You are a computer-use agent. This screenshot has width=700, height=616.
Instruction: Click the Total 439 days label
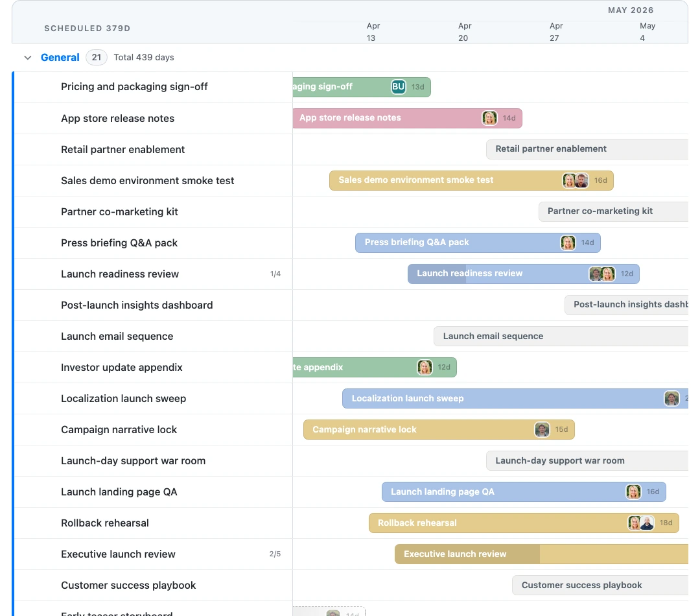coord(144,57)
